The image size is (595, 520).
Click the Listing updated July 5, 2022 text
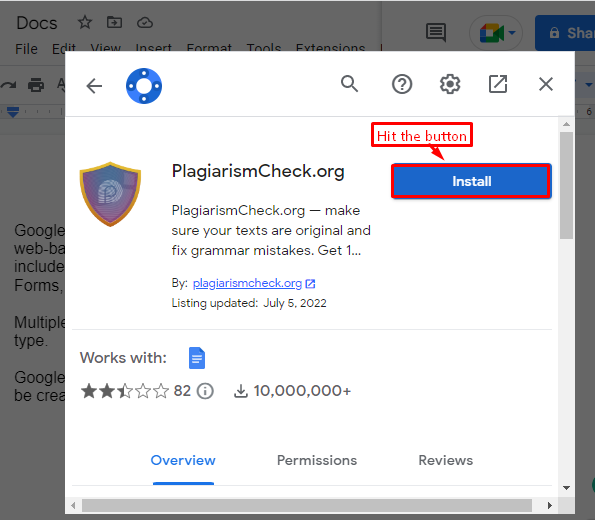pyautogui.click(x=249, y=303)
